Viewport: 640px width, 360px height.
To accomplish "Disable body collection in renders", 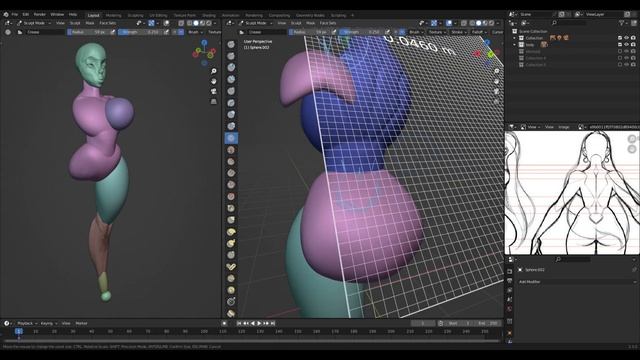I will click(633, 44).
